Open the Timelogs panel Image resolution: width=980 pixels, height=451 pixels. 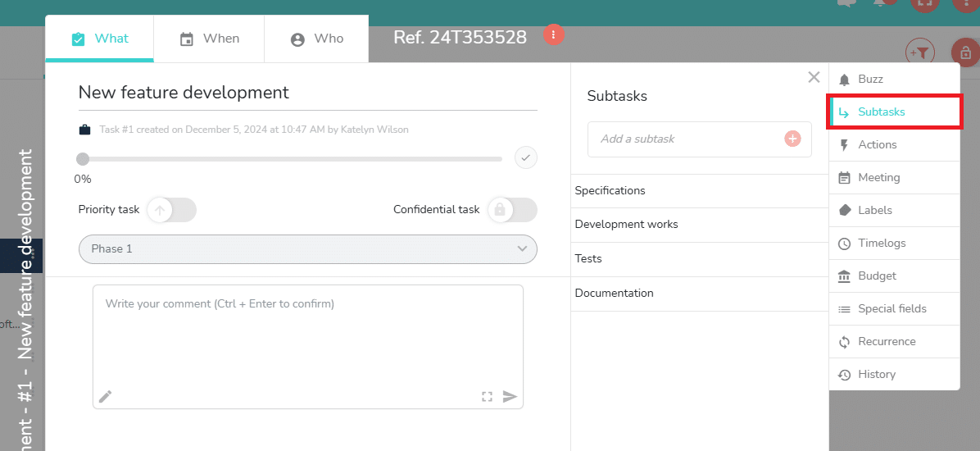[x=895, y=244]
